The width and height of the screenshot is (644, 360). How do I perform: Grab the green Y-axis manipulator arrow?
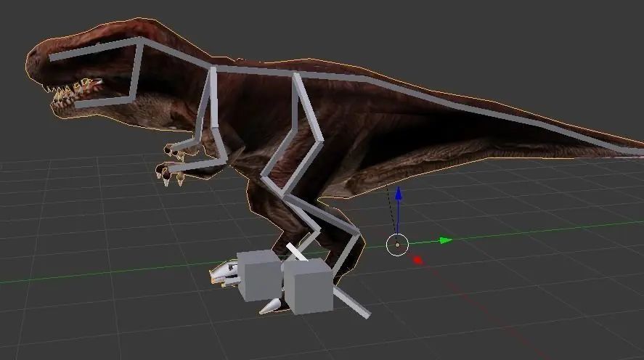pos(446,240)
